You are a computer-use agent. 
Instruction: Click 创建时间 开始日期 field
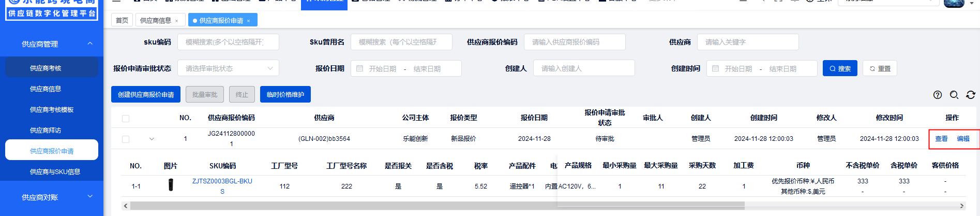coord(738,68)
